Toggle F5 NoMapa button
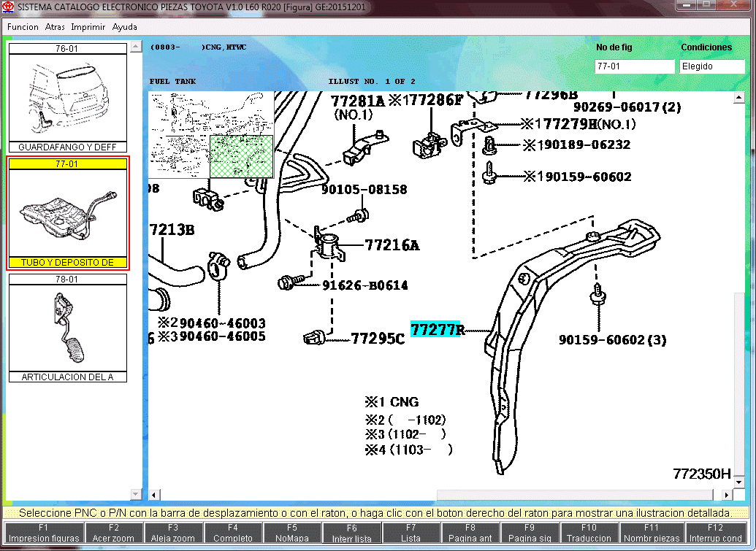Viewport: 756px width, 551px height. [x=292, y=533]
